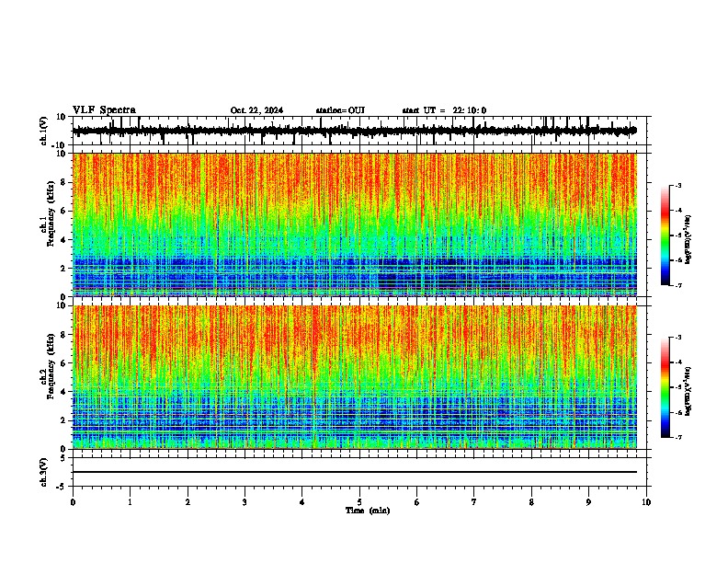The width and height of the screenshot is (728, 563).
Task: Click the ch.1 waveform trace panel
Action: point(359,131)
